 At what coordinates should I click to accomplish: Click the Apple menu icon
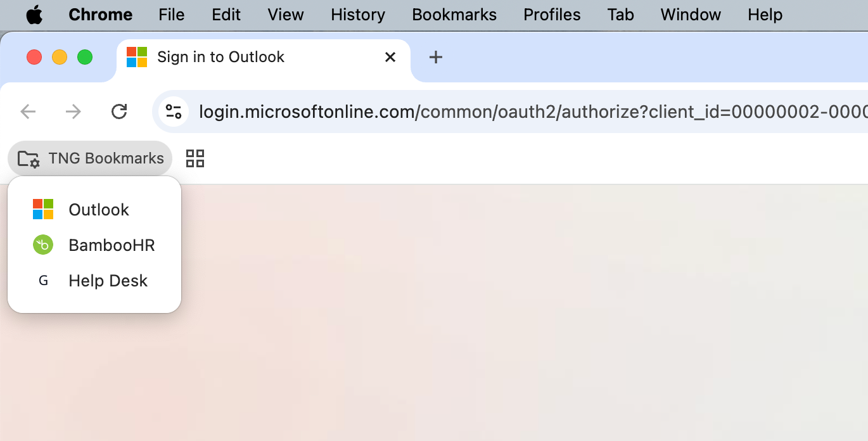pyautogui.click(x=34, y=15)
